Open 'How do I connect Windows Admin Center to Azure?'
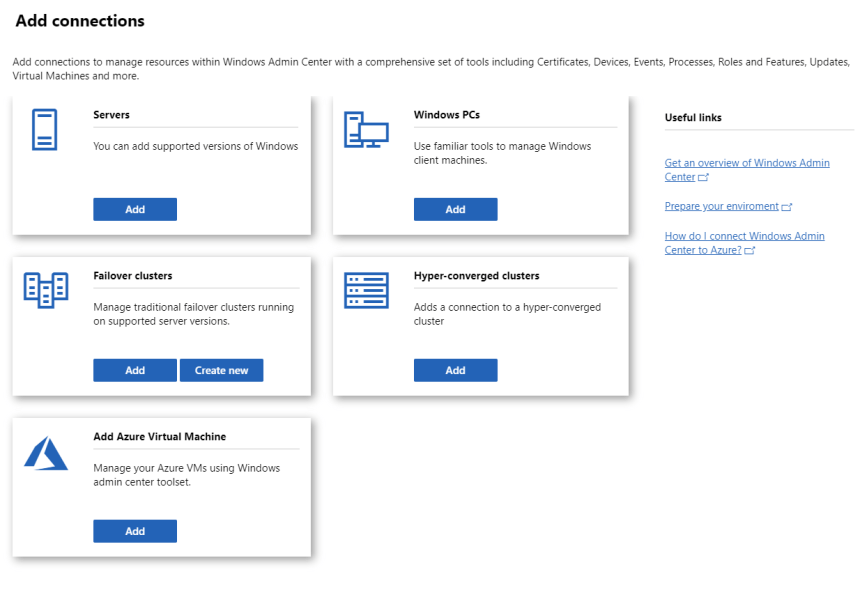The height and width of the screenshot is (597, 860). point(744,237)
